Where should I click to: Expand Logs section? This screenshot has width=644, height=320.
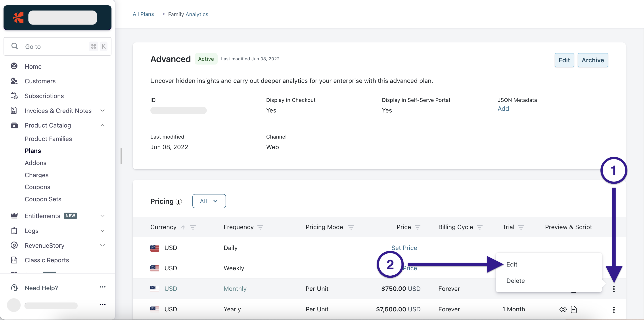tap(102, 230)
